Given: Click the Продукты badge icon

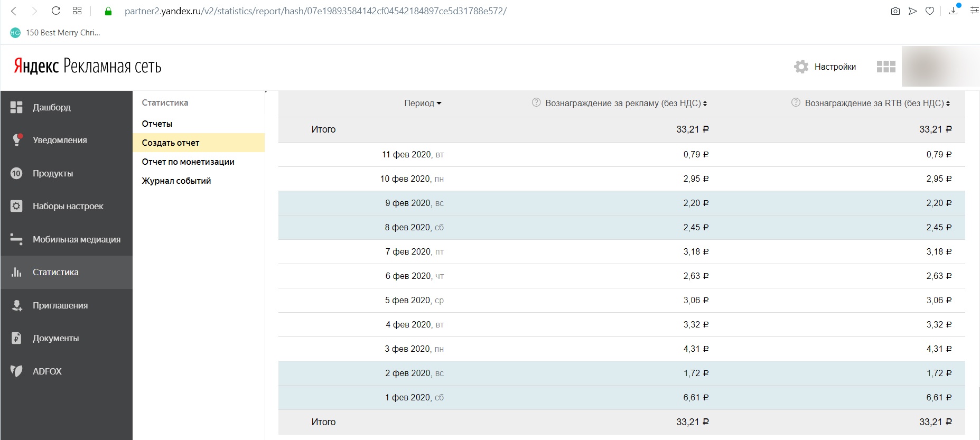Looking at the screenshot, I should (x=16, y=173).
